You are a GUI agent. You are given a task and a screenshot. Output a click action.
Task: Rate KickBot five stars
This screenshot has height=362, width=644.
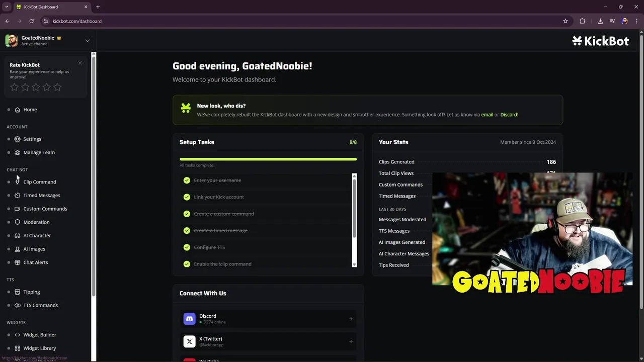tap(57, 87)
